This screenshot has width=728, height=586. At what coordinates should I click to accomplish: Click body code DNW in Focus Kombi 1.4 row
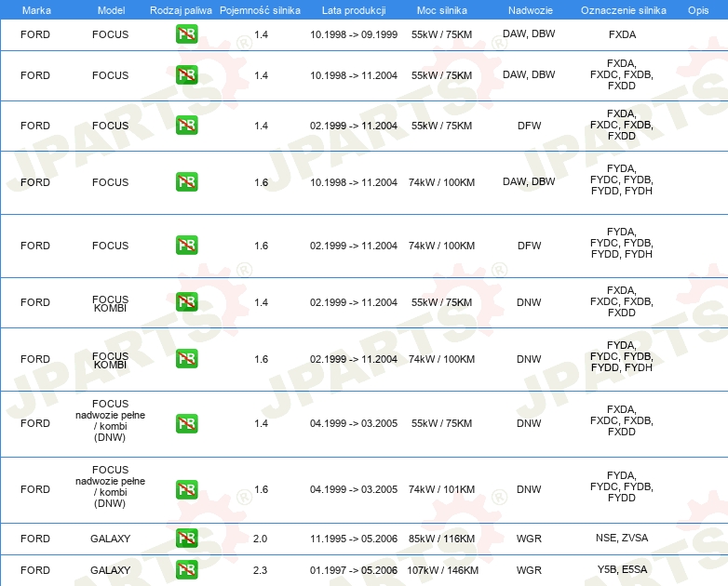529,302
